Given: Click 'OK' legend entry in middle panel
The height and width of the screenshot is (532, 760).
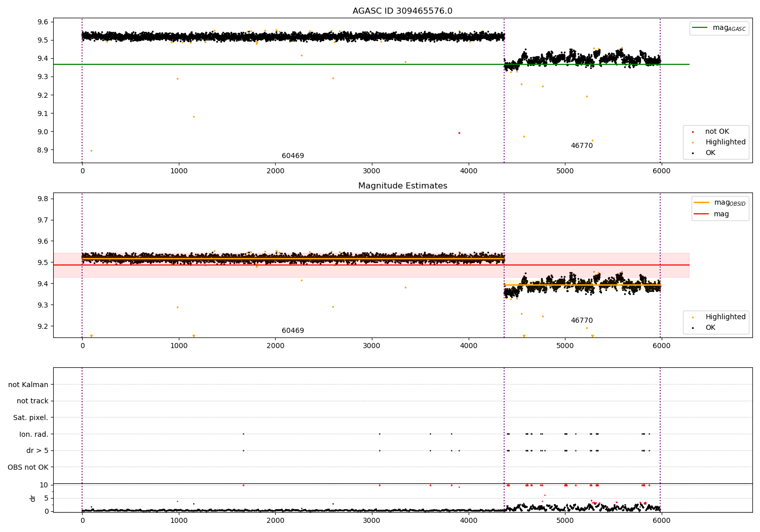Looking at the screenshot, I should point(704,328).
